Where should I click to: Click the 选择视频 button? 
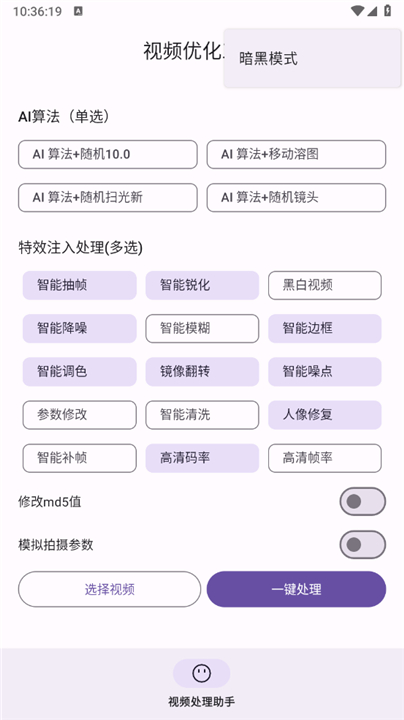pos(109,589)
